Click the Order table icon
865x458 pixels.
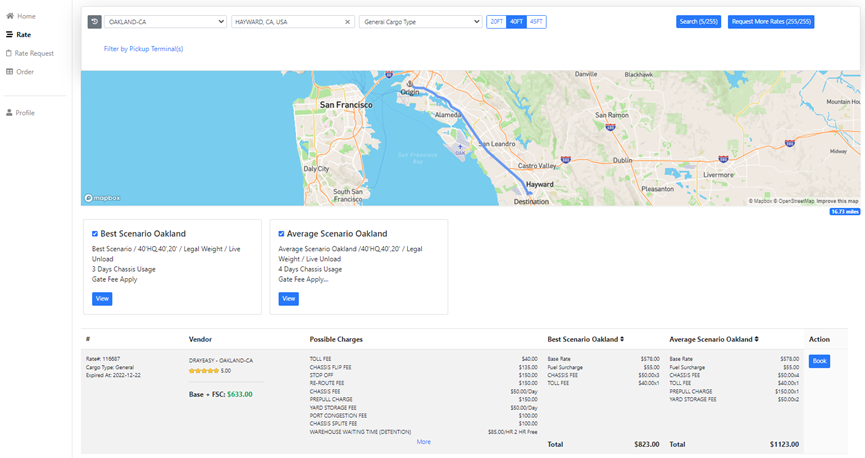[x=10, y=71]
